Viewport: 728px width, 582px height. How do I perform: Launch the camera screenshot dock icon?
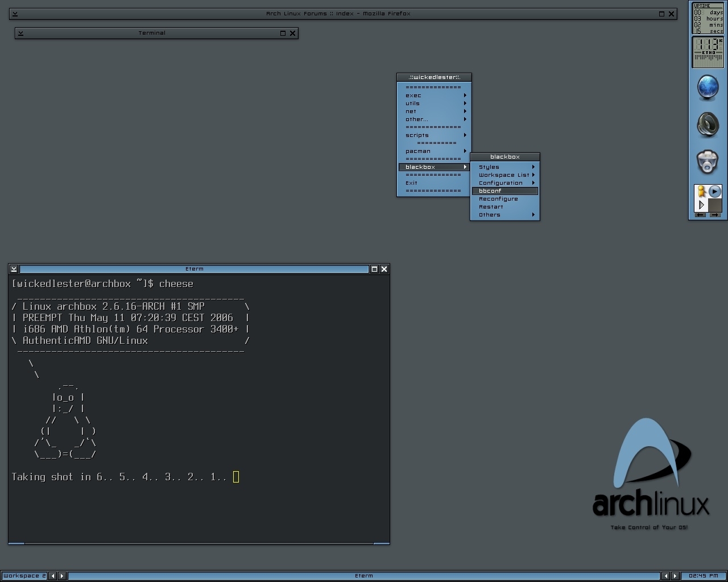[x=708, y=161]
